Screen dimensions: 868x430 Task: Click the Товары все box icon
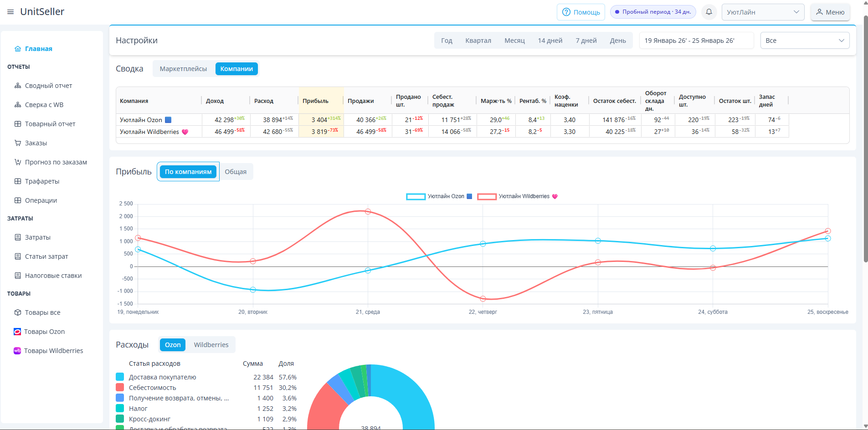(18, 312)
